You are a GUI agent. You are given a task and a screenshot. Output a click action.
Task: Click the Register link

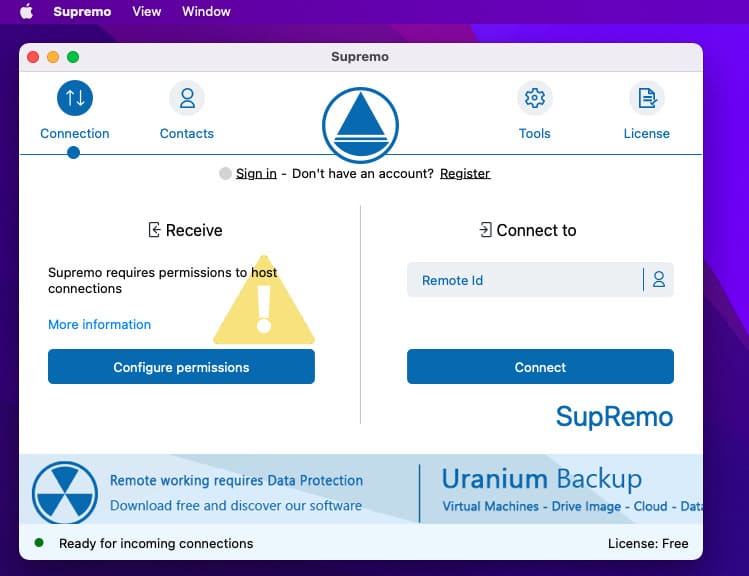click(465, 173)
